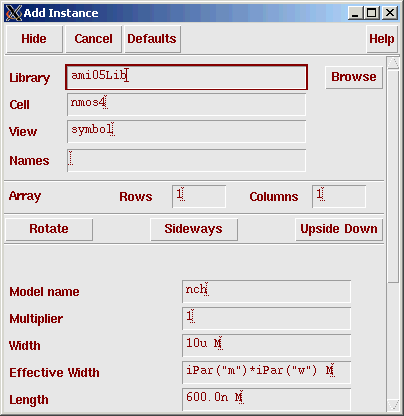The width and height of the screenshot is (404, 416).
Task: Click the Library field containing ami05Lib
Action: 186,77
